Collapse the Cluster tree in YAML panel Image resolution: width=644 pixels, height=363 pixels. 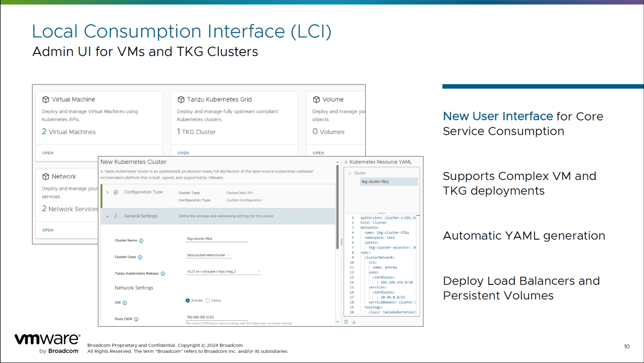click(x=350, y=173)
